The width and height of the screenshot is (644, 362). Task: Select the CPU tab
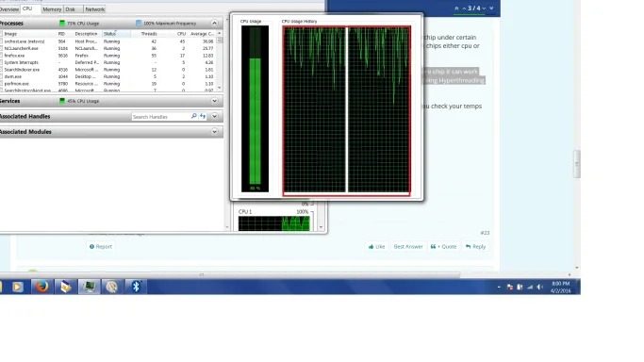27,8
